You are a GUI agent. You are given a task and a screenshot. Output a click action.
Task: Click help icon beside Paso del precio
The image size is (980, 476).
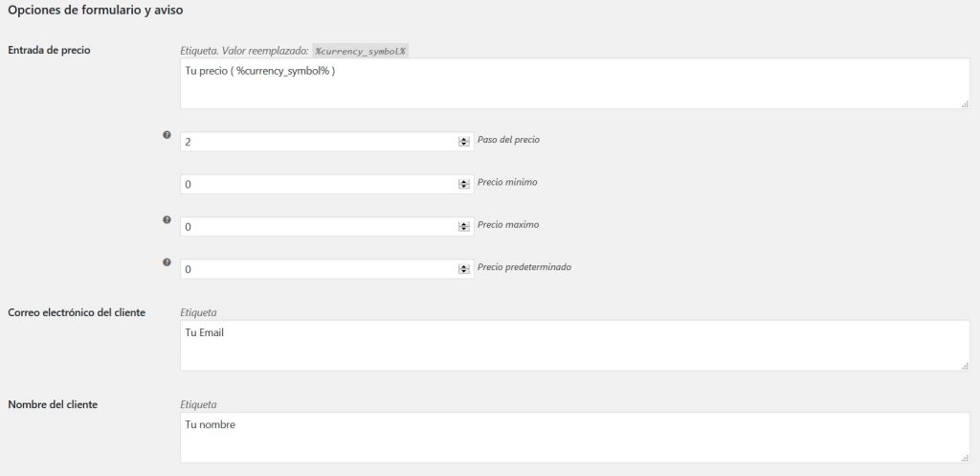pyautogui.click(x=167, y=136)
